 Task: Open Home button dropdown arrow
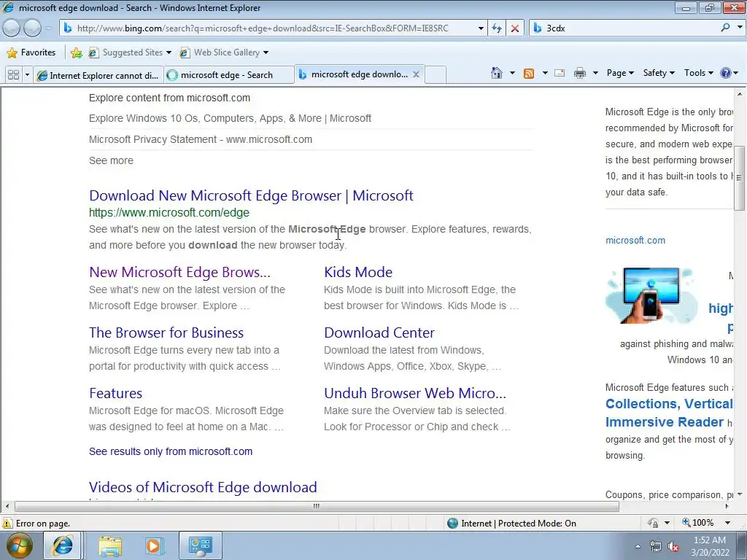(x=512, y=73)
